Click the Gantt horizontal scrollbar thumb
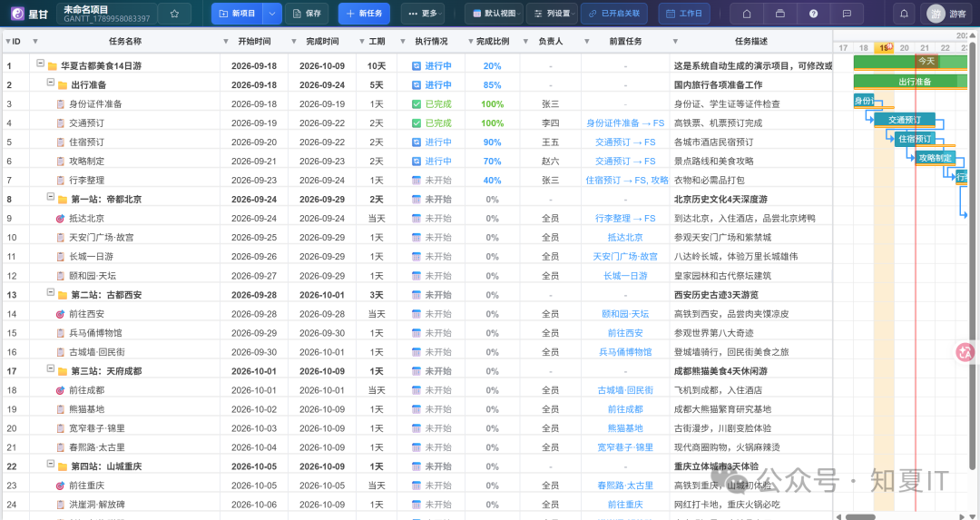 (860, 517)
